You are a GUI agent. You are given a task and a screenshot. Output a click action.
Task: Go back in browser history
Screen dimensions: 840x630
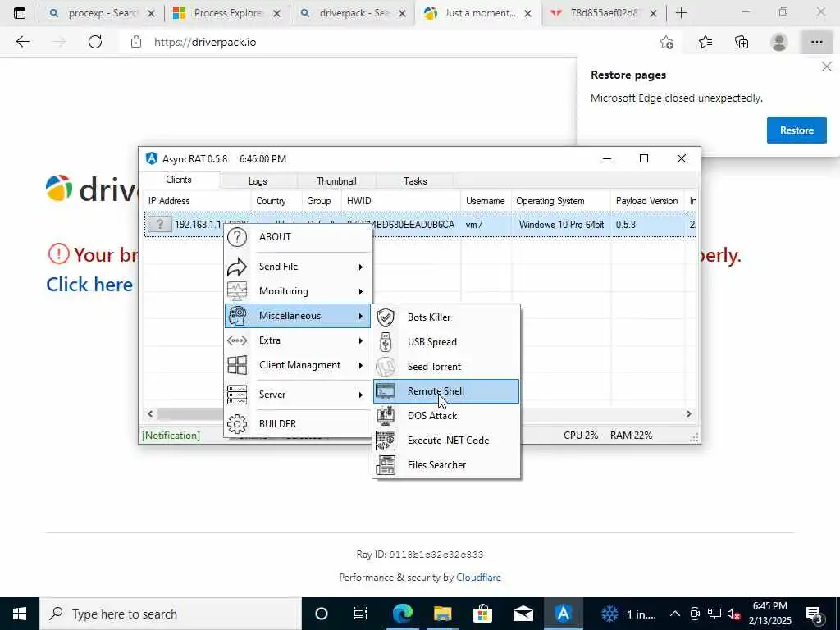click(x=22, y=42)
